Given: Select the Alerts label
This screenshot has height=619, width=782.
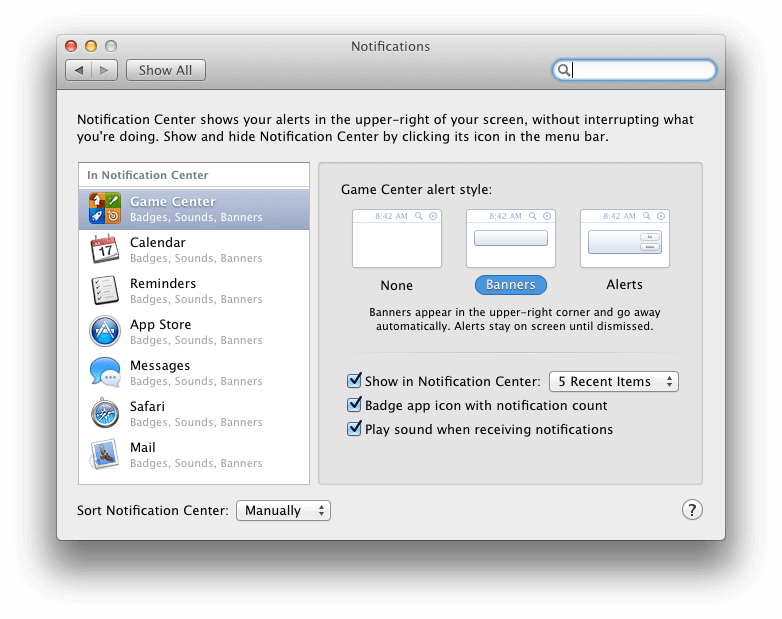Looking at the screenshot, I should 624,285.
